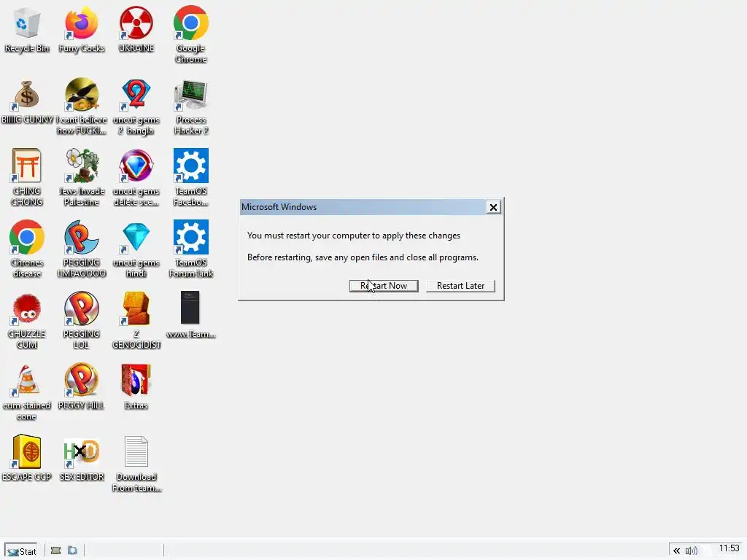Image resolution: width=747 pixels, height=560 pixels.
Task: Select the orange stone block game icon
Action: coord(136,308)
